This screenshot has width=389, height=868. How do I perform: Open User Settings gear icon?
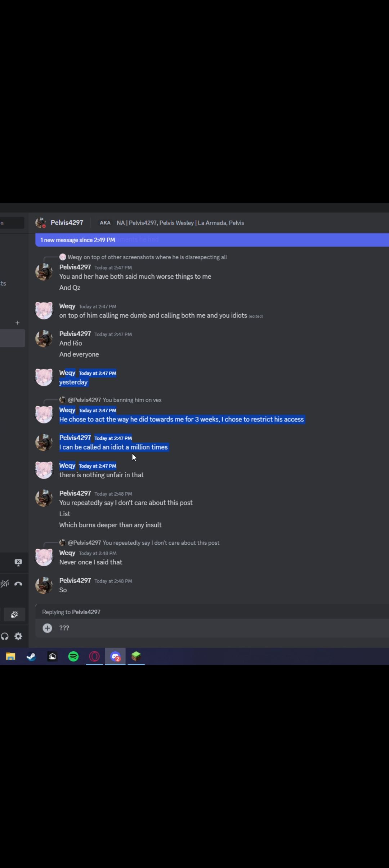[x=18, y=636]
